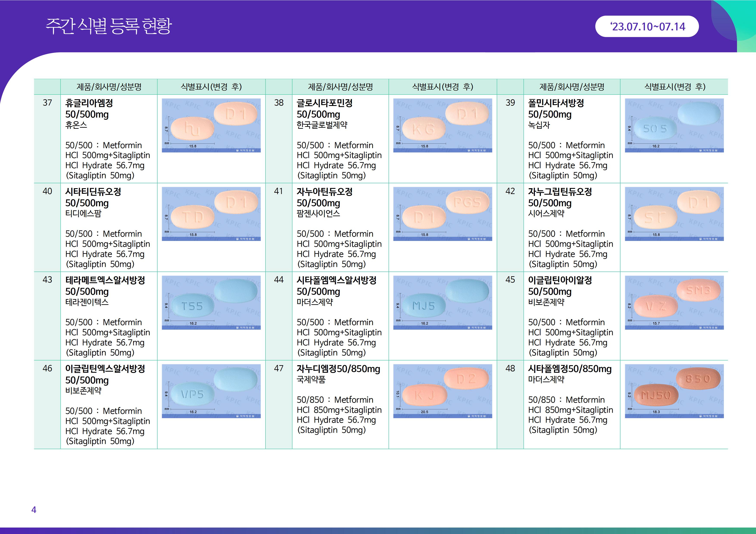The height and width of the screenshot is (534, 756).
Task: Click the first 제품/회사명/성분명 column header
Action: click(109, 87)
